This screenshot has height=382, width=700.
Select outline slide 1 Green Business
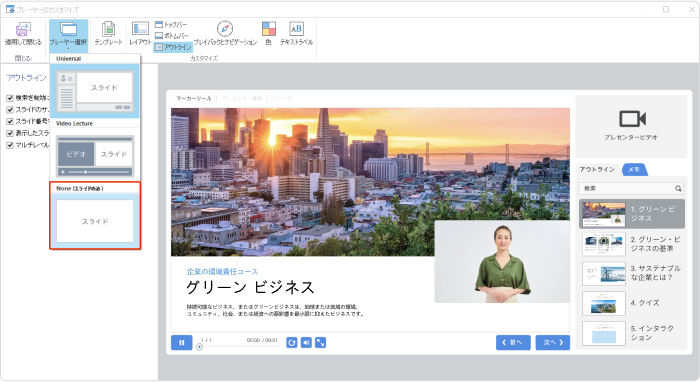pos(632,214)
